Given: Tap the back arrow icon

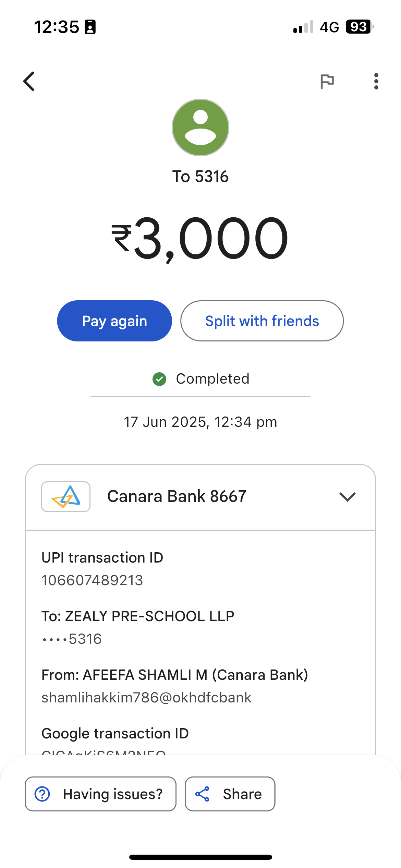Looking at the screenshot, I should click(x=29, y=81).
